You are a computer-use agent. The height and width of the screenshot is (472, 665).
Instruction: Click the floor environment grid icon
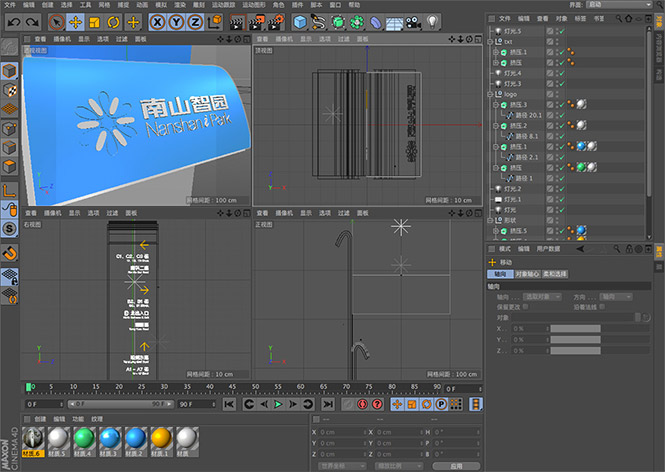[x=394, y=22]
